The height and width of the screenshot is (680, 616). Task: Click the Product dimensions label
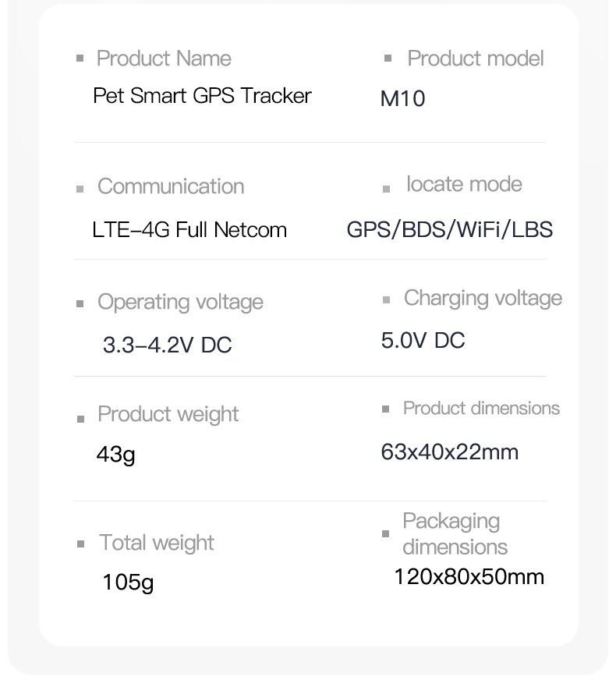tap(481, 408)
